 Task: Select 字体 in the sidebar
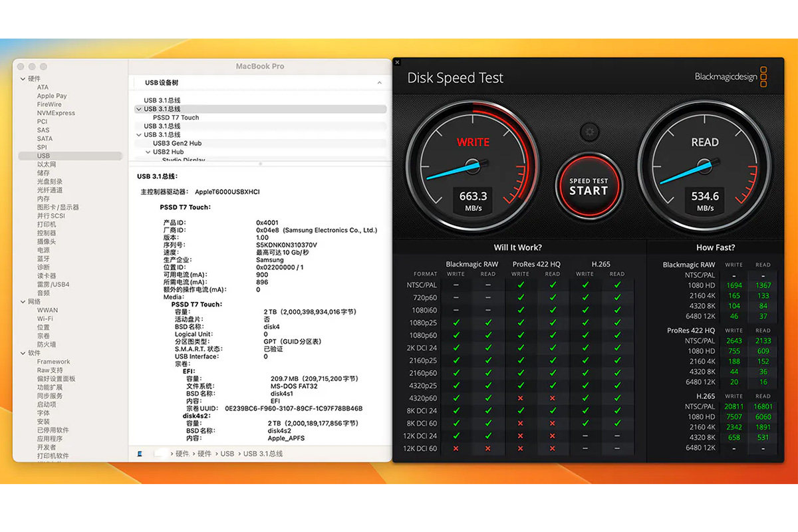point(43,413)
